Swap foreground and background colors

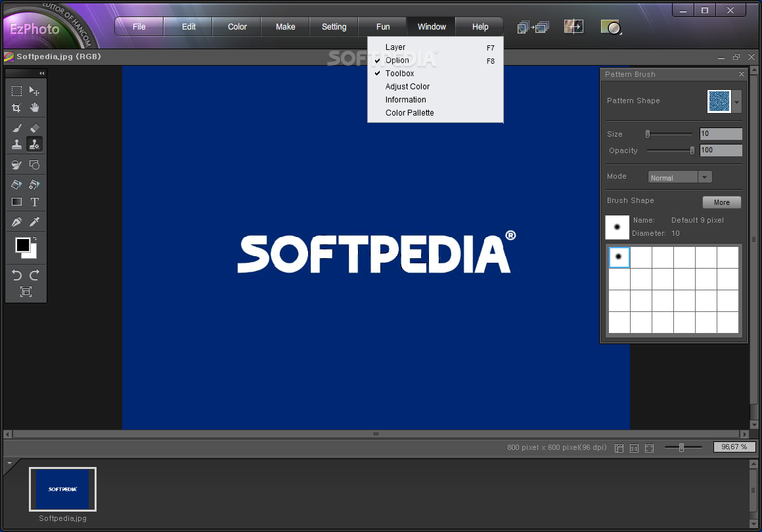pos(35,238)
